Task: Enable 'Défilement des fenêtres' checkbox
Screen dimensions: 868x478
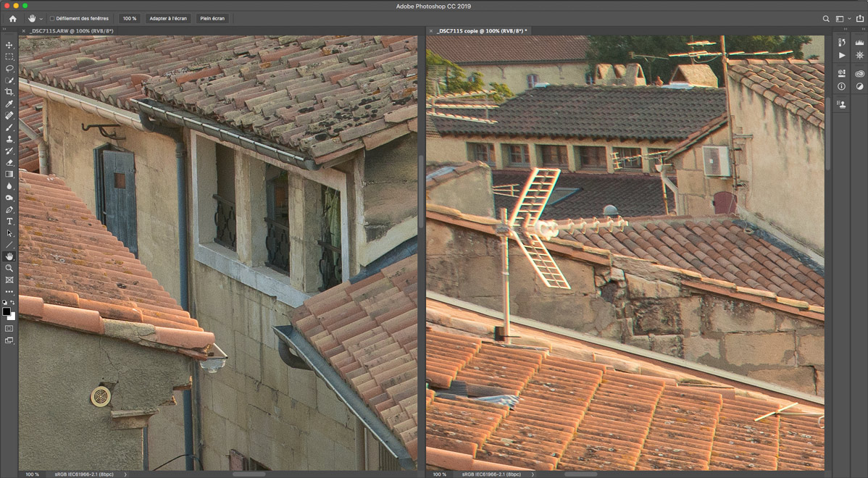Action: 52,18
